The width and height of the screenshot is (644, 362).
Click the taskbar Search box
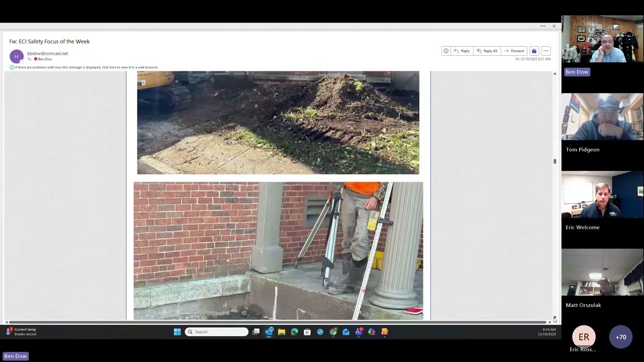tap(216, 332)
